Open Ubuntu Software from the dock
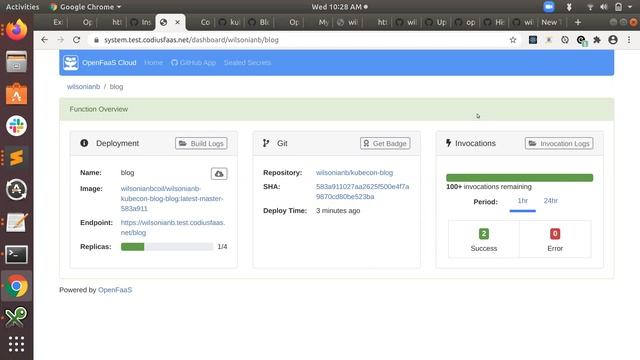The height and width of the screenshot is (360, 640). (x=16, y=94)
